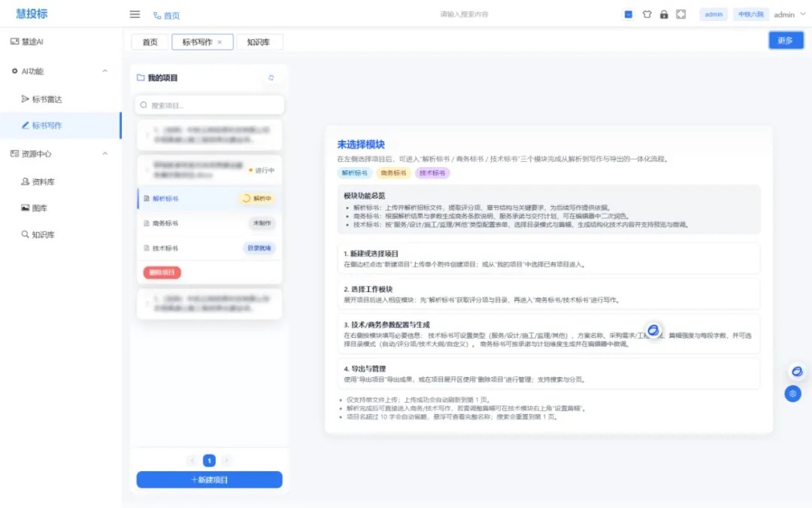Click the hamburger menu collapse icon
This screenshot has height=508, width=812.
pyautogui.click(x=135, y=14)
